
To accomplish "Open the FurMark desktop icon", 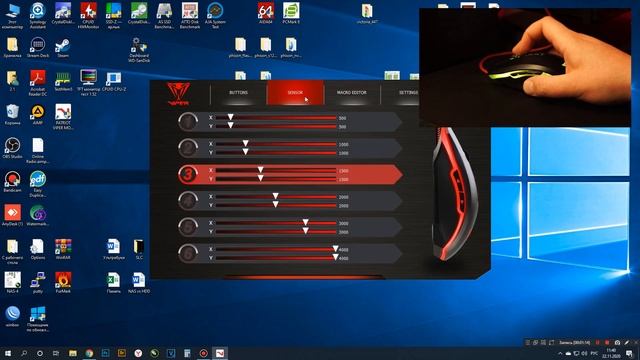I will point(63,282).
